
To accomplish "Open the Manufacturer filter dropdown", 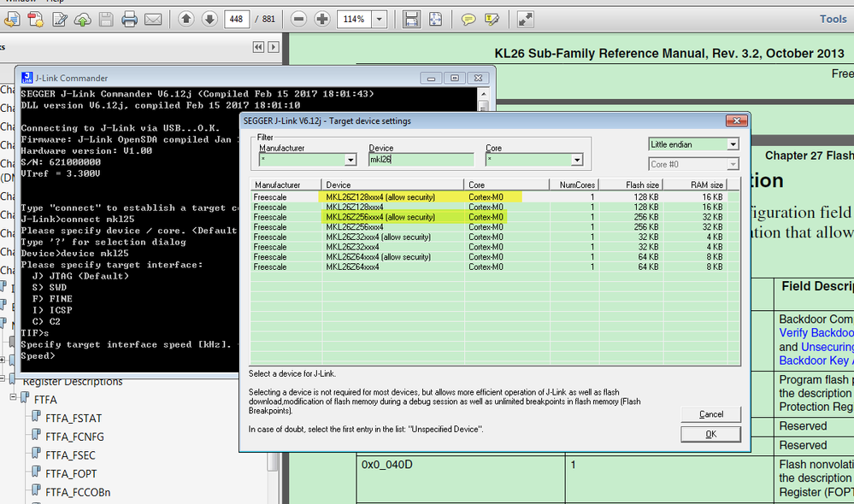I will (x=350, y=160).
